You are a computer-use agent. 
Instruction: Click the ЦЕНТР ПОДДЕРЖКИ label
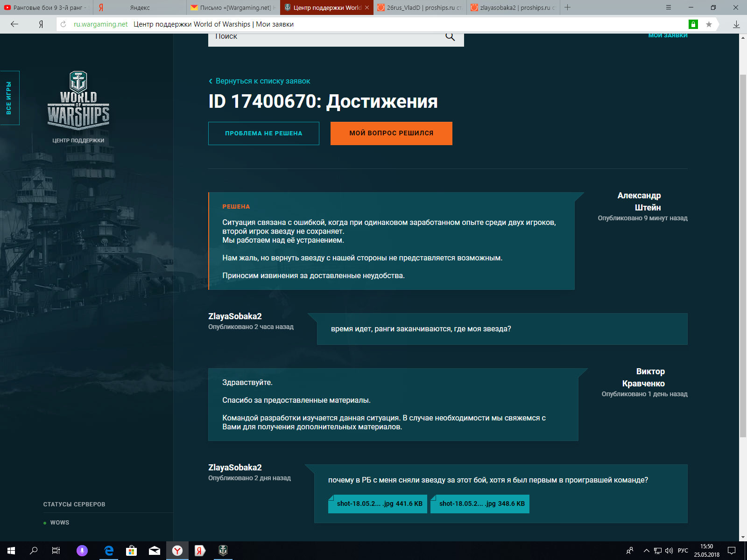click(x=78, y=140)
